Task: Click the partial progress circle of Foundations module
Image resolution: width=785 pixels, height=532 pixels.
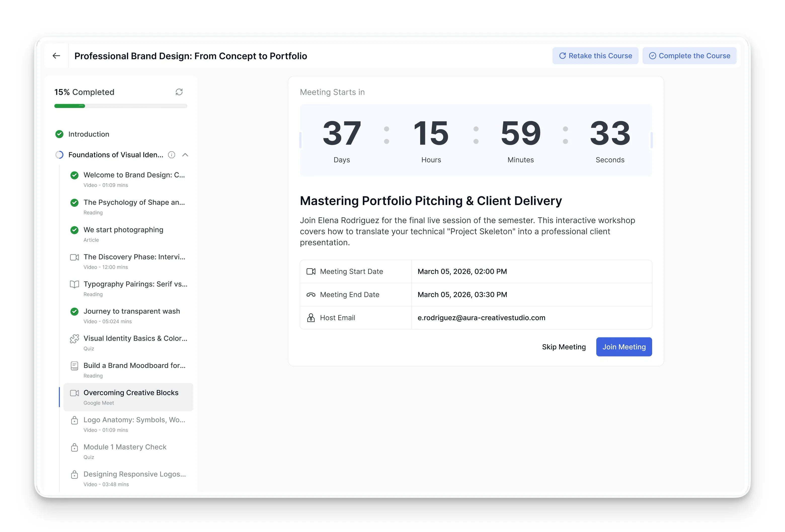Action: tap(59, 155)
